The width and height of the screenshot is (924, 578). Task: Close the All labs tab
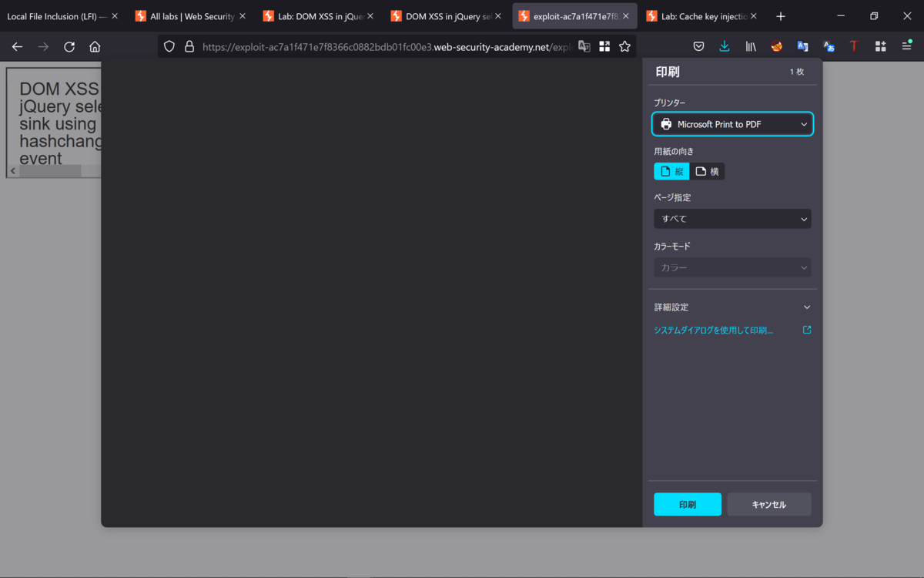coord(243,16)
